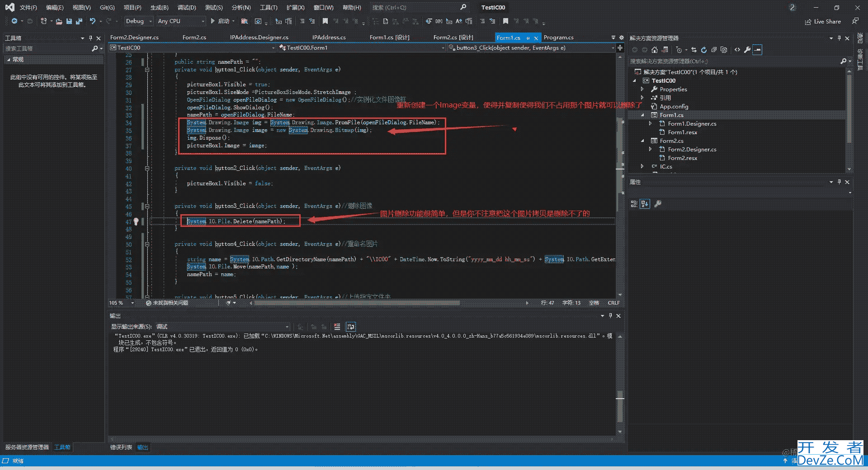Click the Alphabetical sort icon in Properties panel
868x470 pixels.
tap(645, 204)
